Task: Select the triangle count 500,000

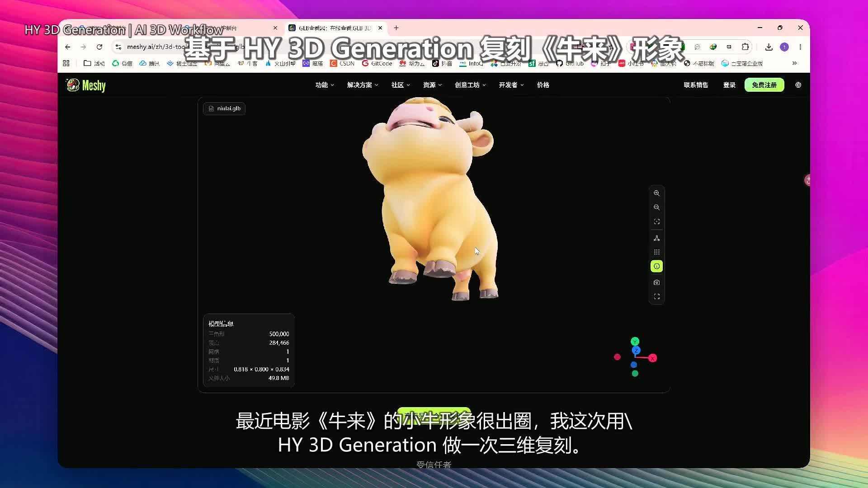Action: (279, 334)
